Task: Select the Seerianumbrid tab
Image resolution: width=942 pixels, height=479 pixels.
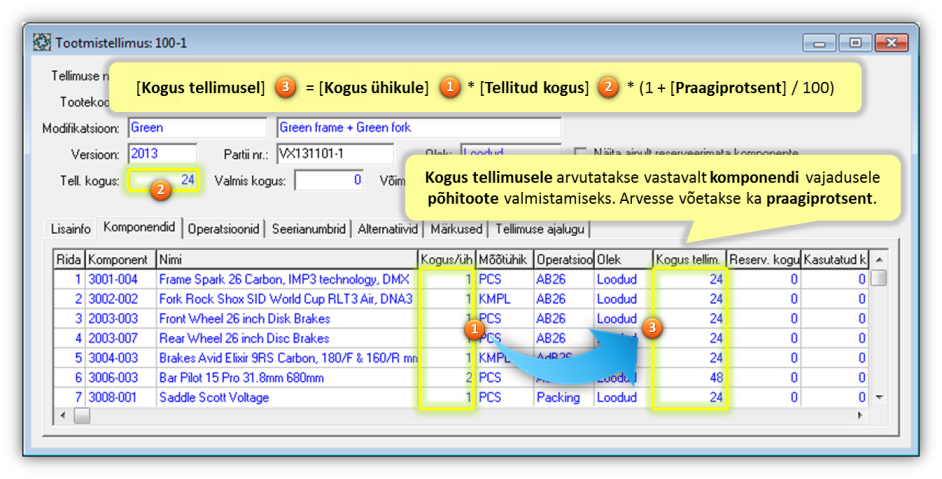Action: click(312, 229)
